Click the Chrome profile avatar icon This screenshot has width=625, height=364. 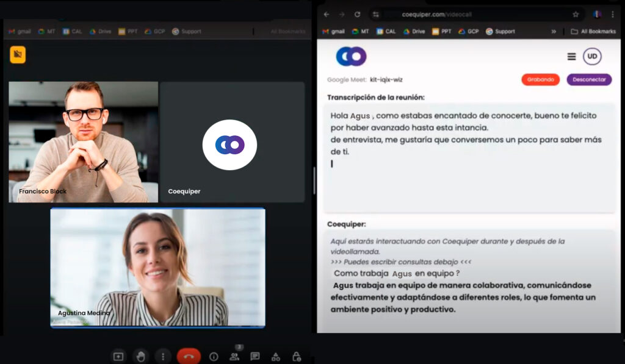tap(596, 13)
